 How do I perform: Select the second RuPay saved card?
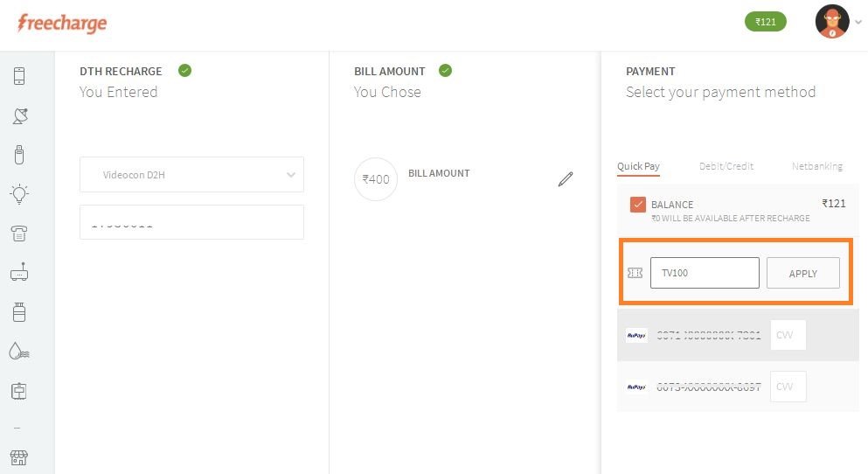tap(738, 387)
